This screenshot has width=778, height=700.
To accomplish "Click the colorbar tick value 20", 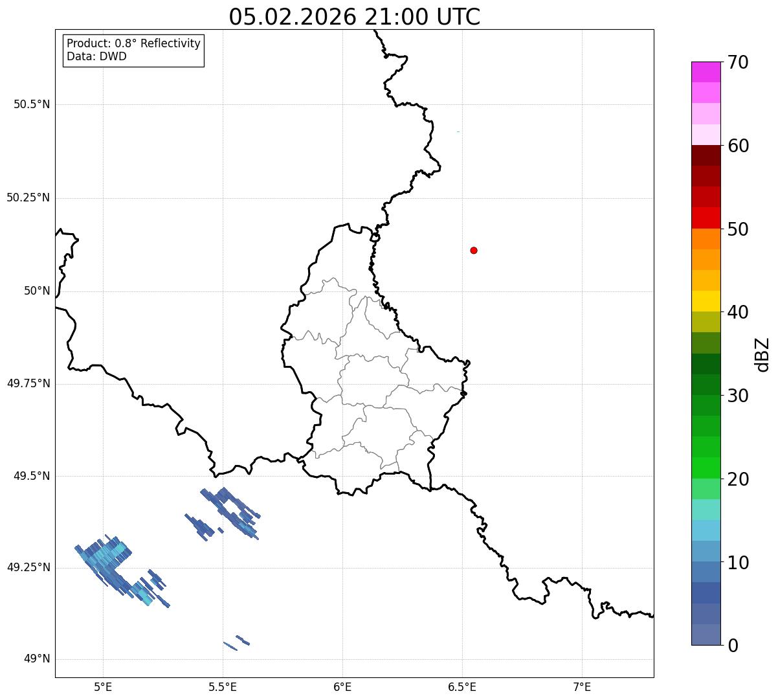I will (x=737, y=479).
